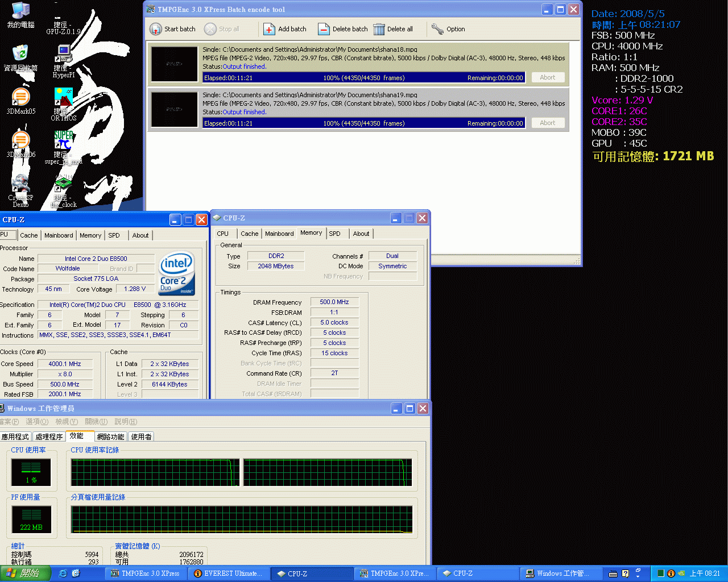Click the green system tray icon

[x=660, y=573]
